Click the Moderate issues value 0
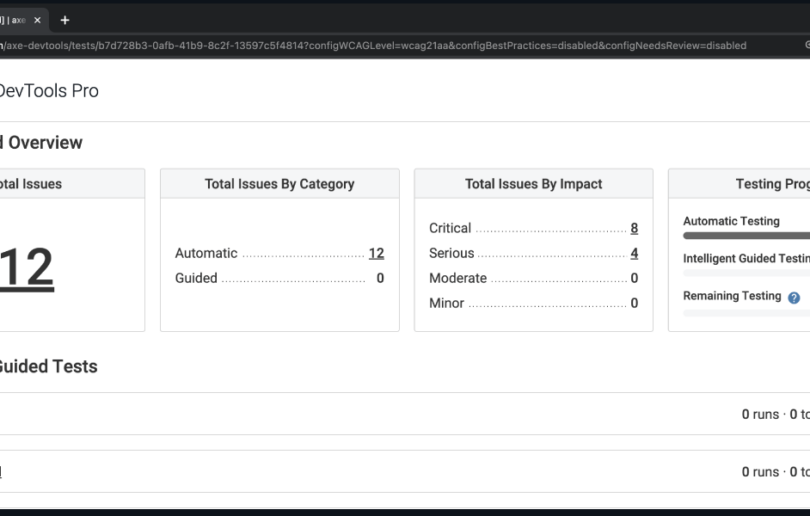The width and height of the screenshot is (810, 516). click(x=634, y=278)
